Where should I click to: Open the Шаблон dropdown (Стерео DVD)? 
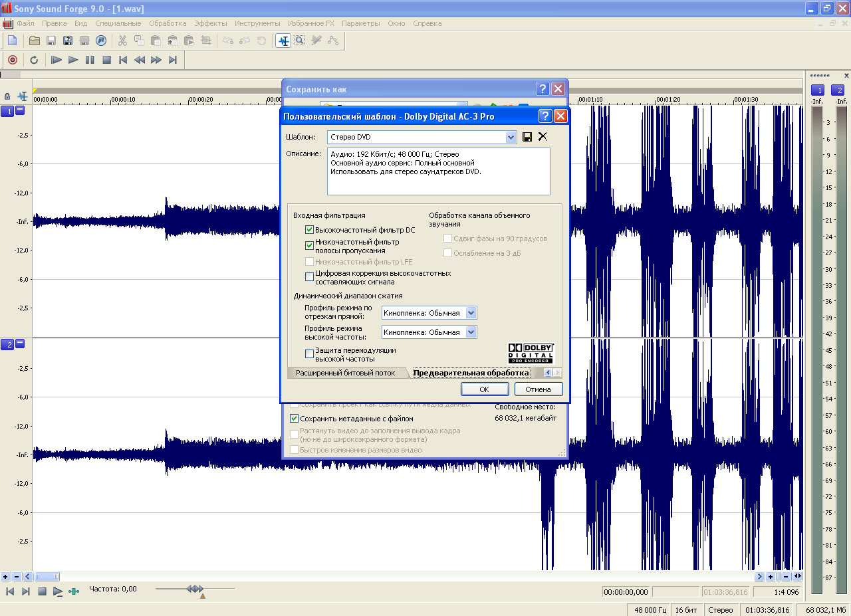(x=511, y=137)
